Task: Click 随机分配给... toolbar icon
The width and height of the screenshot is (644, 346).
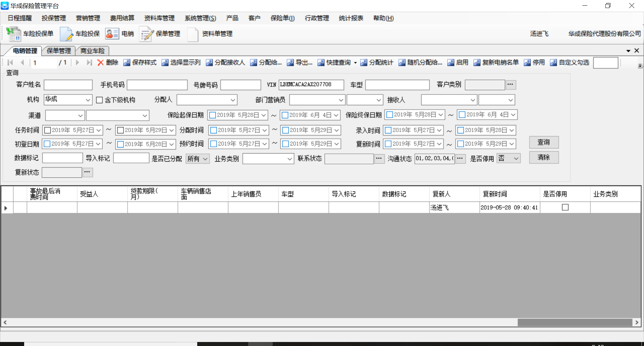Action: (x=402, y=63)
